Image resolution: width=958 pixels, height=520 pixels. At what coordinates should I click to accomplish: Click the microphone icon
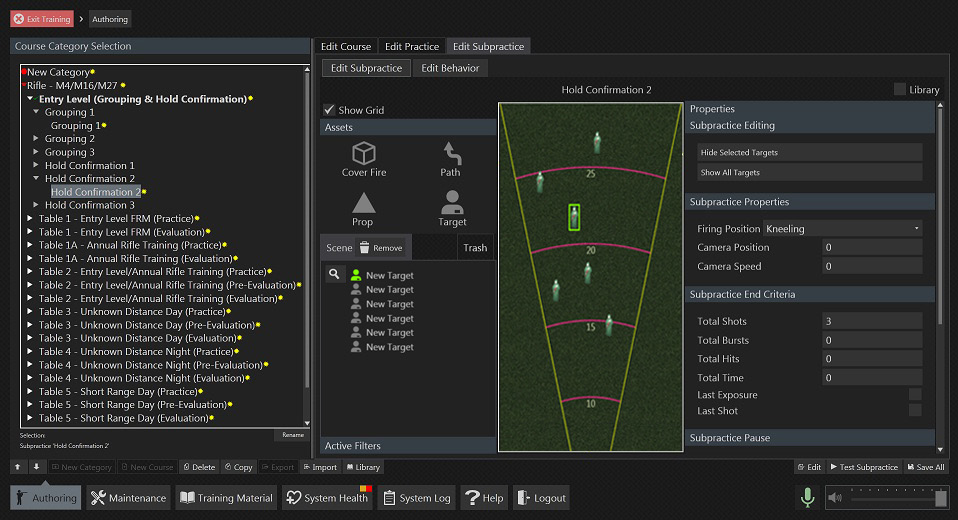[806, 497]
